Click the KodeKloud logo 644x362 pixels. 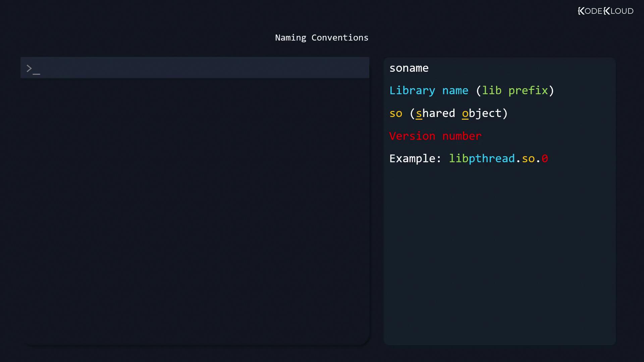605,11
